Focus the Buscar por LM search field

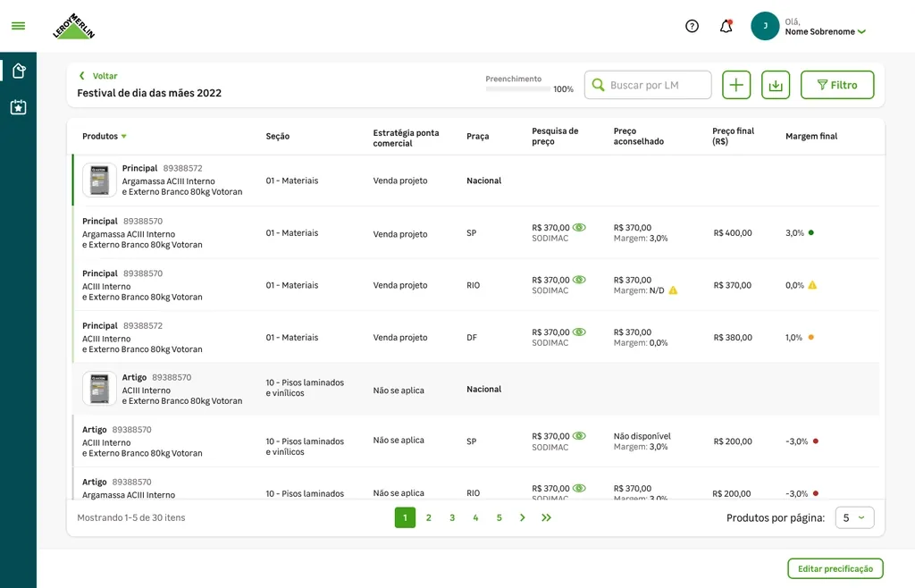click(648, 85)
